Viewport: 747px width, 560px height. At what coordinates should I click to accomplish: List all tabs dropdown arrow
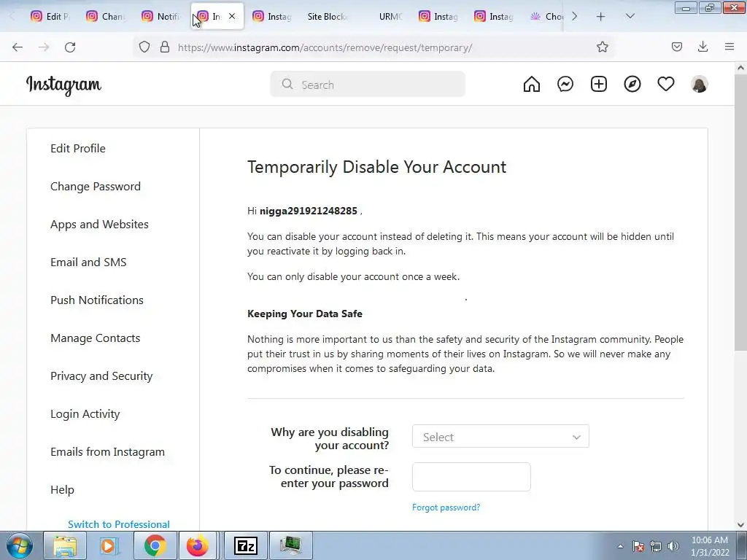click(630, 16)
